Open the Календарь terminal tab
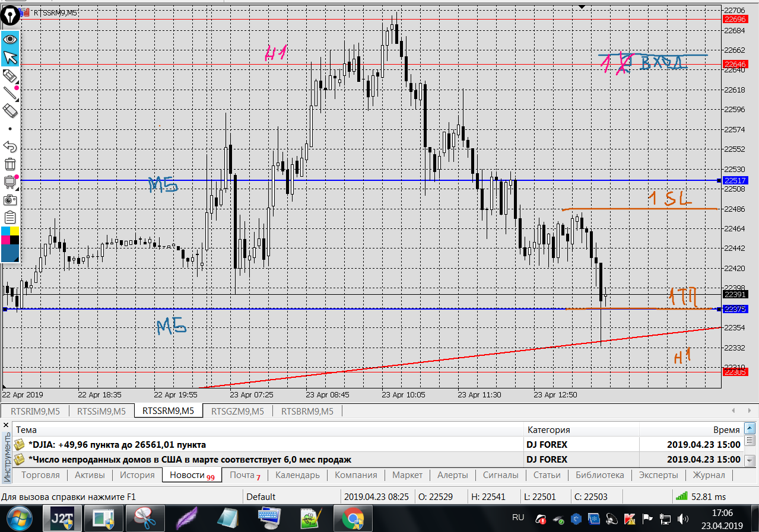Image resolution: width=759 pixels, height=532 pixels. (297, 475)
